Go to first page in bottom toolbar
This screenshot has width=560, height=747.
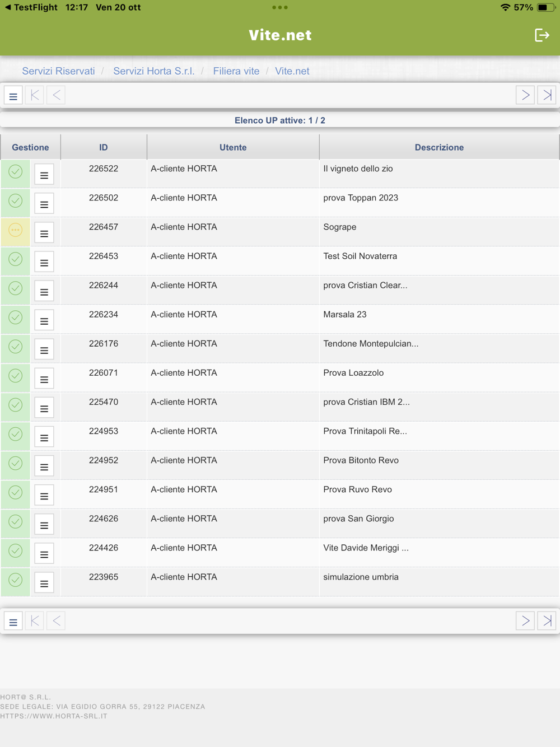[35, 621]
